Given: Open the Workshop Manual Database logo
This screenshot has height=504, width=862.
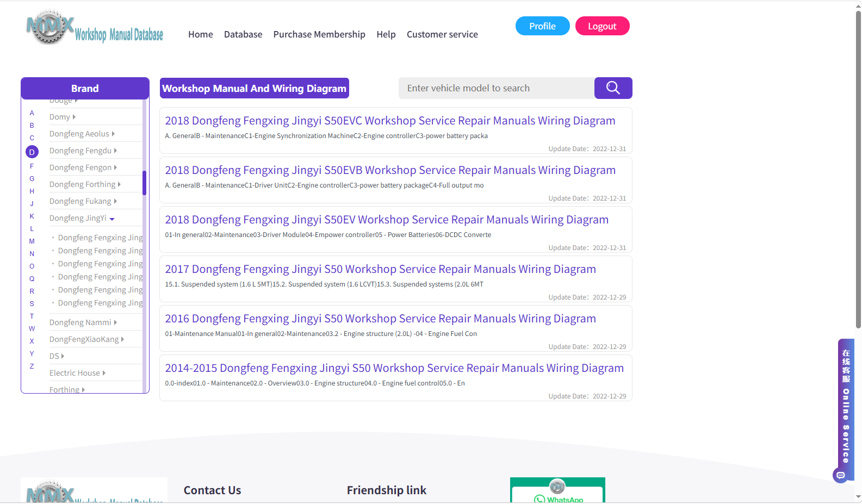Looking at the screenshot, I should point(95,27).
